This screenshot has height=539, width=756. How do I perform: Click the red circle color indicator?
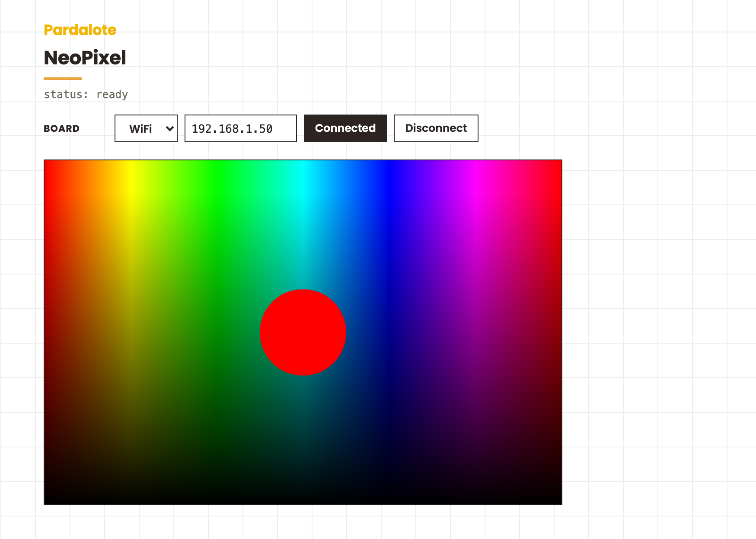(x=303, y=332)
